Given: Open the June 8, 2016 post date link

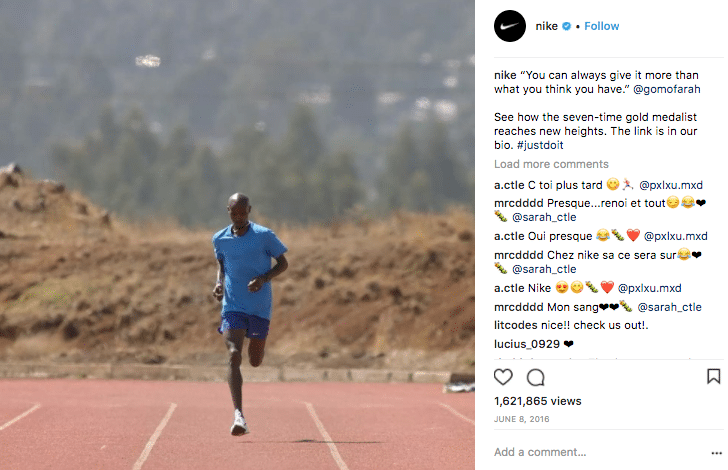Looking at the screenshot, I should [521, 419].
